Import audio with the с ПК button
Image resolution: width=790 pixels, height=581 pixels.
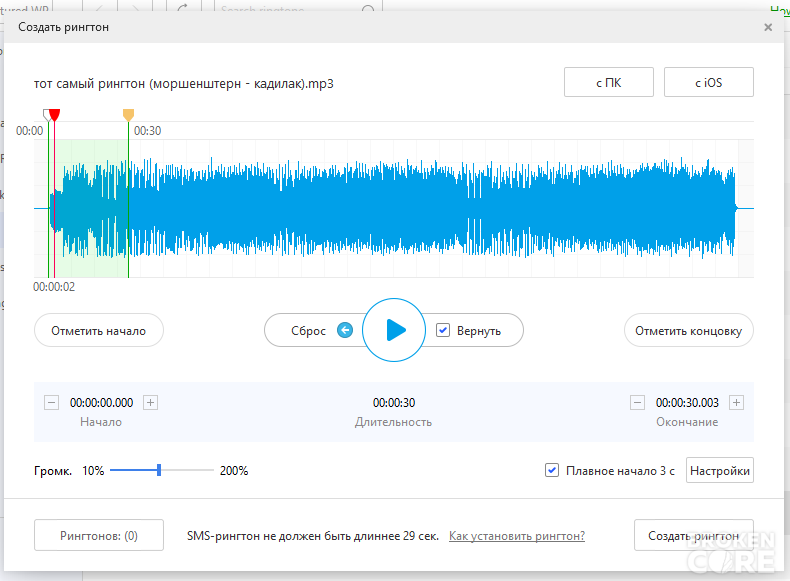click(x=609, y=82)
